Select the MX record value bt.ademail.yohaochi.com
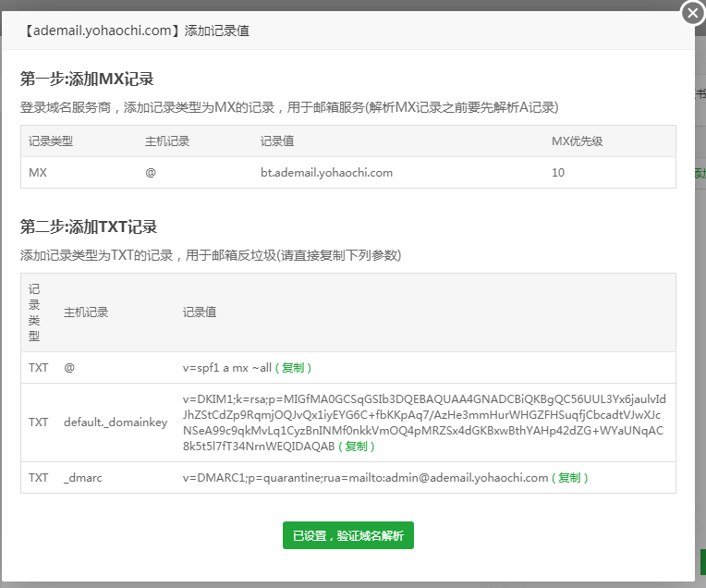 [x=326, y=173]
